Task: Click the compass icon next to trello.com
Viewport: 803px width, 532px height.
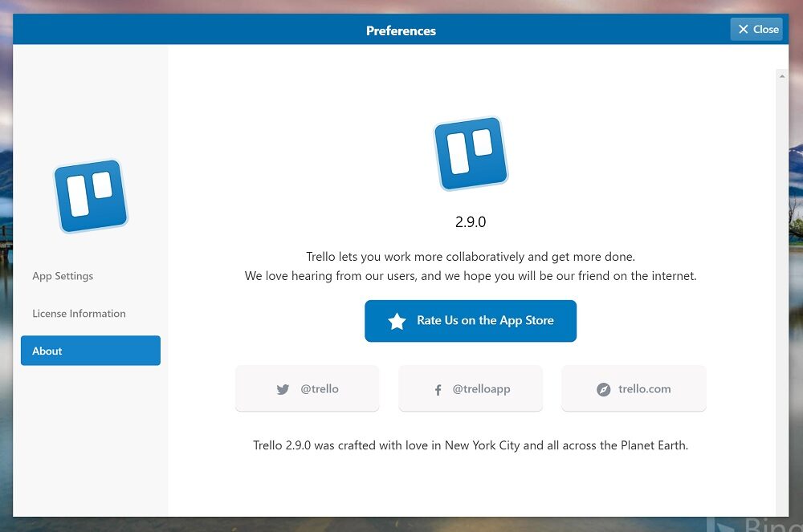Action: pyautogui.click(x=603, y=389)
